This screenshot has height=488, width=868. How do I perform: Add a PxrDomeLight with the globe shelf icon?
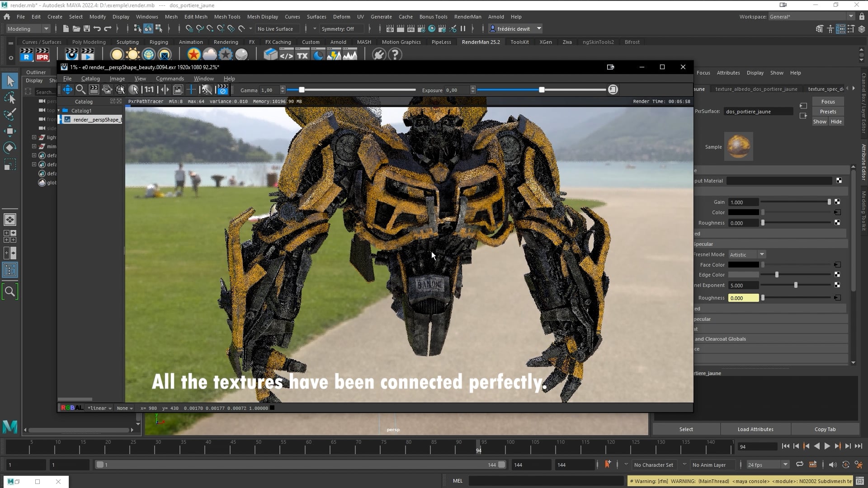[148, 55]
